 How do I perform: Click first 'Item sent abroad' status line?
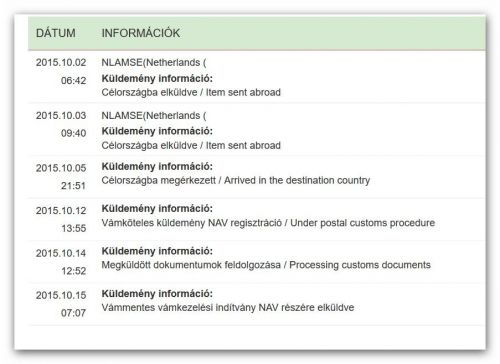click(x=191, y=92)
